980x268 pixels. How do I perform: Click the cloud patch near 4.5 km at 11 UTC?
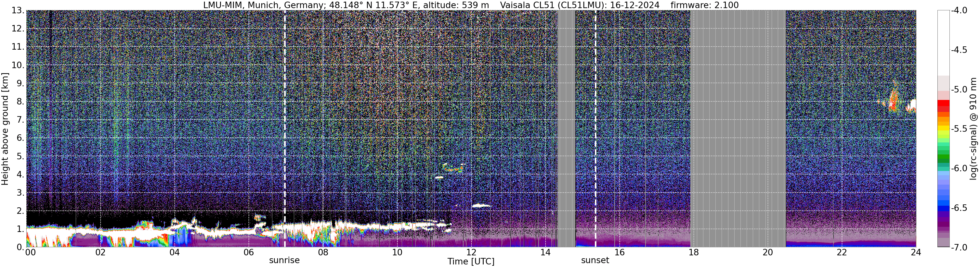click(x=453, y=168)
